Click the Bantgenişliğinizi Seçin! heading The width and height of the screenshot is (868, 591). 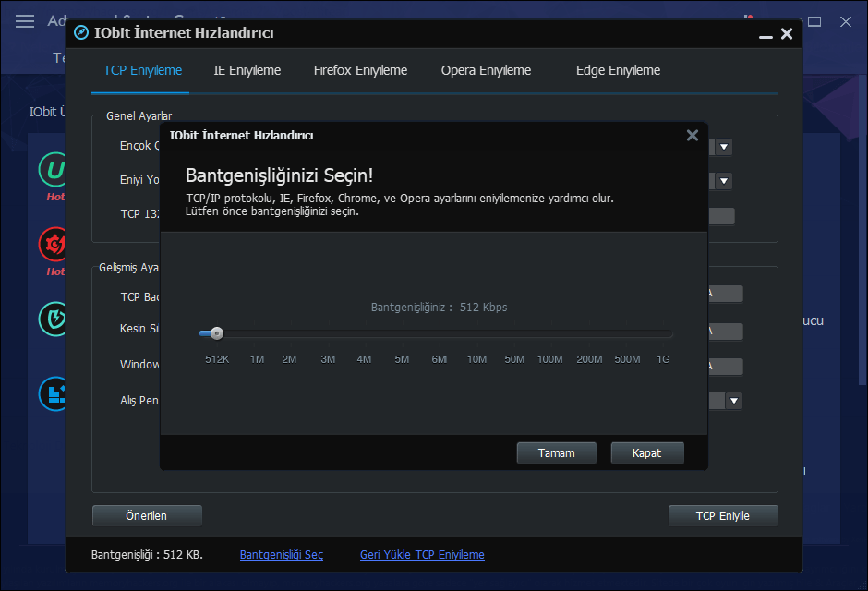pos(279,175)
